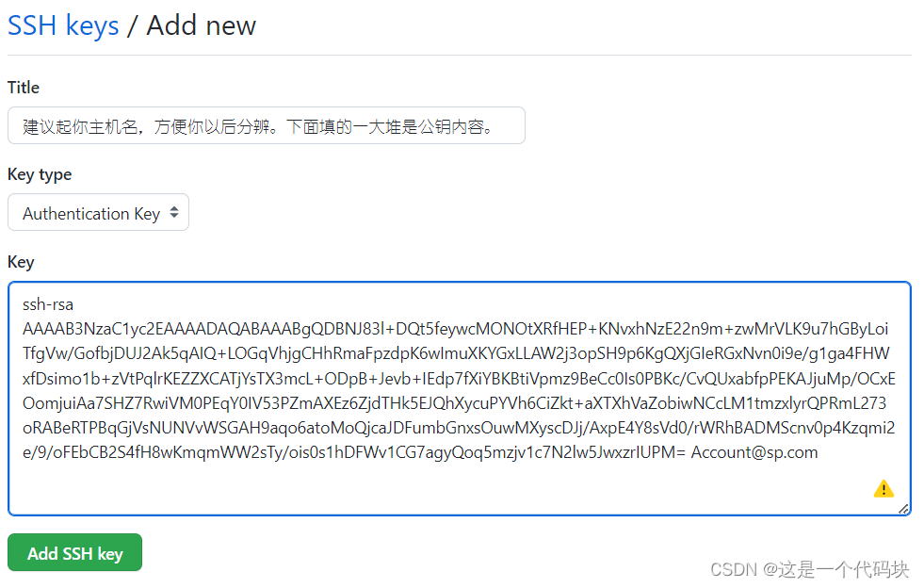Image resolution: width=924 pixels, height=588 pixels.
Task: Click the key line starting with OomjuiAa7SHZ7
Action: (454, 403)
